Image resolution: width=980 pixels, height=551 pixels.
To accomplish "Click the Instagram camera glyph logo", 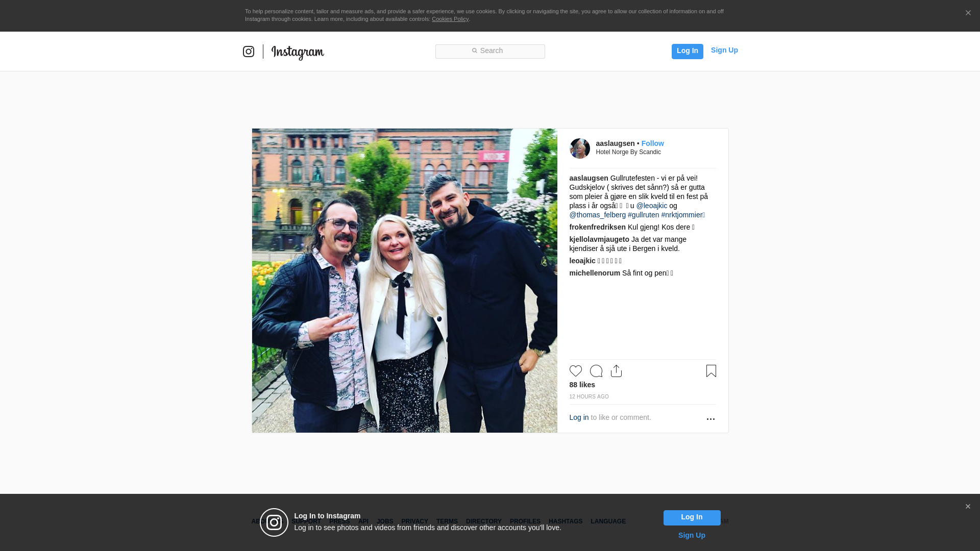I will (249, 52).
